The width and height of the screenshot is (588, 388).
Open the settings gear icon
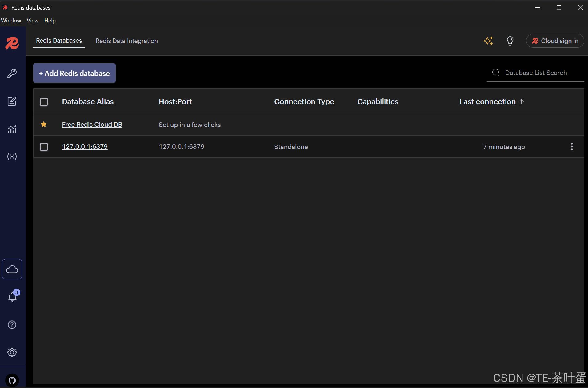coord(12,352)
